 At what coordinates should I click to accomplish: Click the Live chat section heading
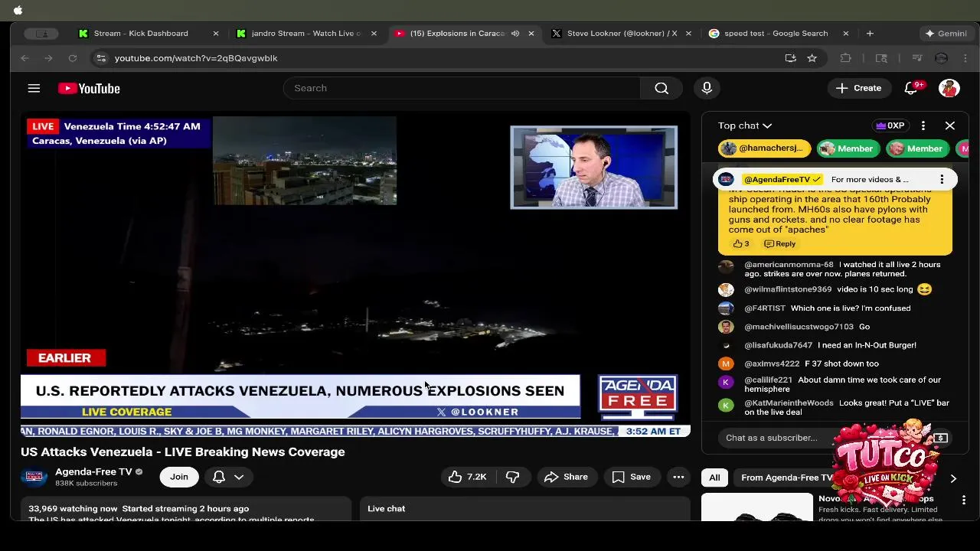(386, 508)
